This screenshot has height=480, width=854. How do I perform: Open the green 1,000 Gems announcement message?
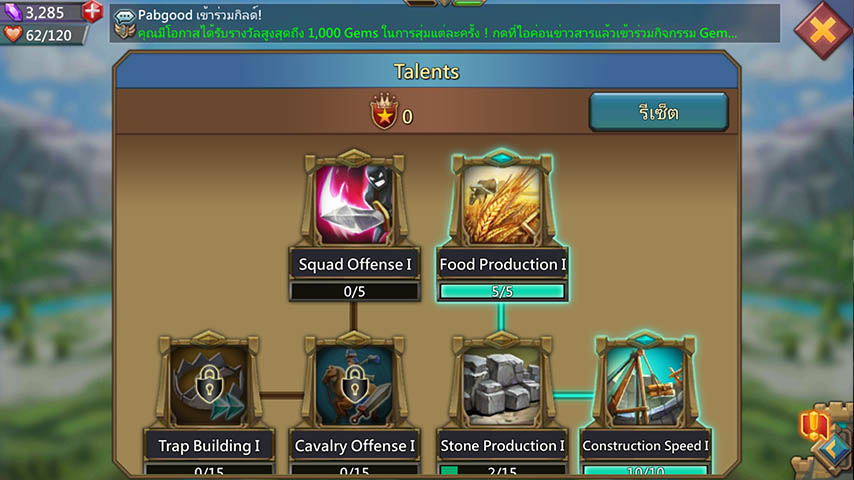click(437, 33)
